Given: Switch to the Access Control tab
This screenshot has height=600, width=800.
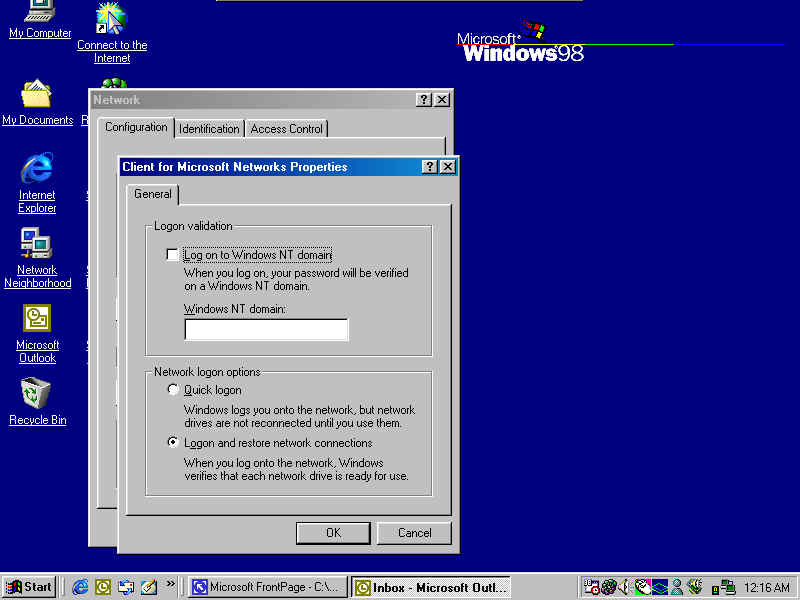Looking at the screenshot, I should pos(286,129).
